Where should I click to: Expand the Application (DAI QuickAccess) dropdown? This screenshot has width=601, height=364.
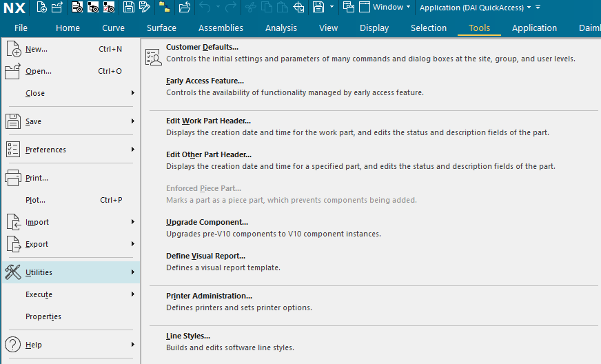[x=476, y=8]
